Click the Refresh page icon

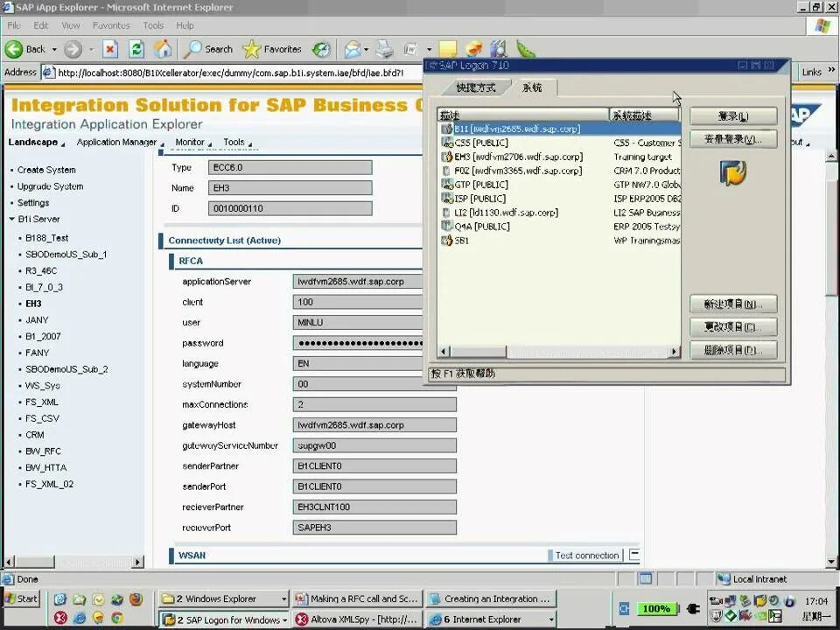point(136,49)
